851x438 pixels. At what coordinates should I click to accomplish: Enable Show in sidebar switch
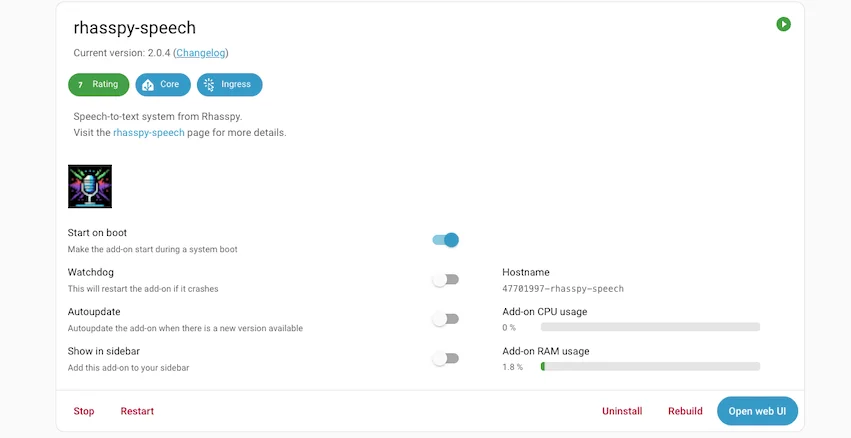coord(446,358)
